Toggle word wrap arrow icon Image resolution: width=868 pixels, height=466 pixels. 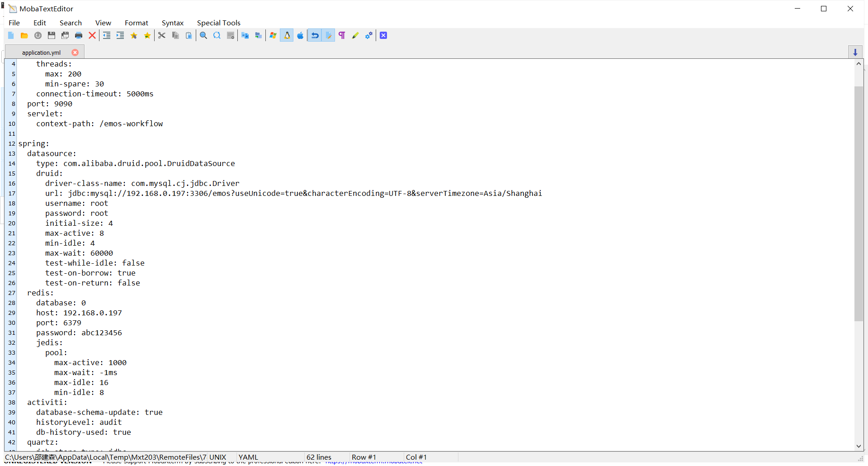coord(315,35)
